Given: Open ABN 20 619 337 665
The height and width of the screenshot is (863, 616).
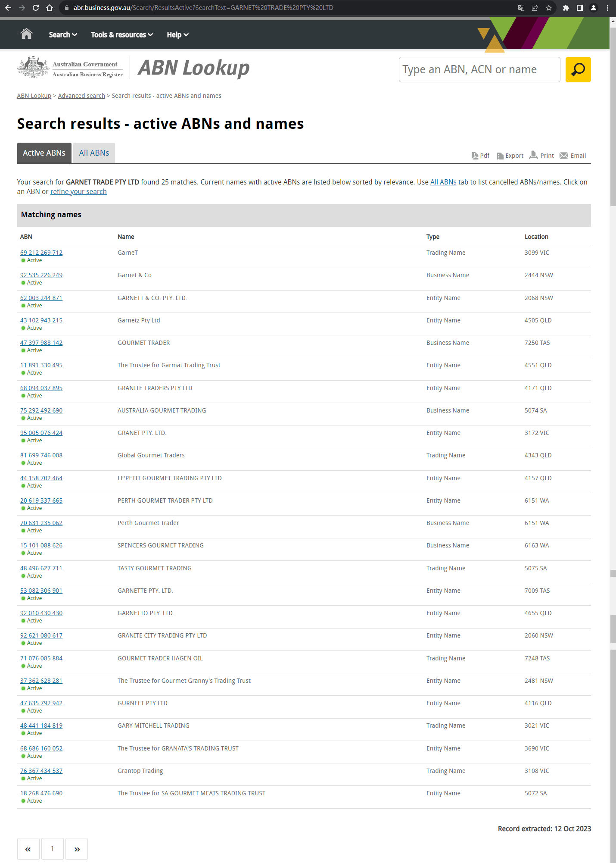Looking at the screenshot, I should (41, 500).
